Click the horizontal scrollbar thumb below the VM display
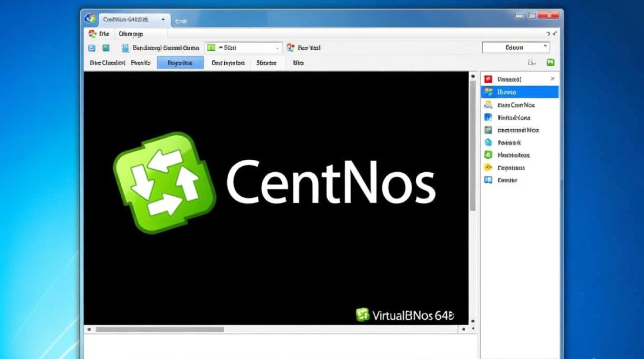This screenshot has width=644, height=359. click(x=160, y=329)
